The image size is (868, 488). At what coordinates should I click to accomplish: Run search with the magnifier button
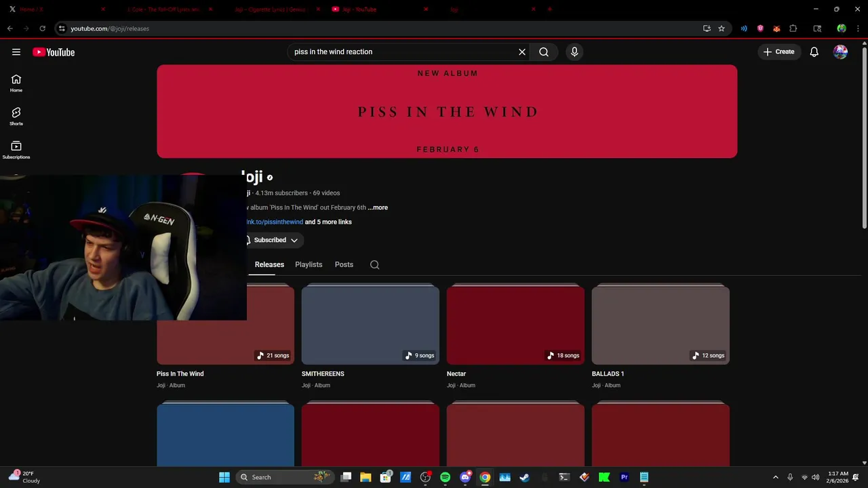pos(544,52)
